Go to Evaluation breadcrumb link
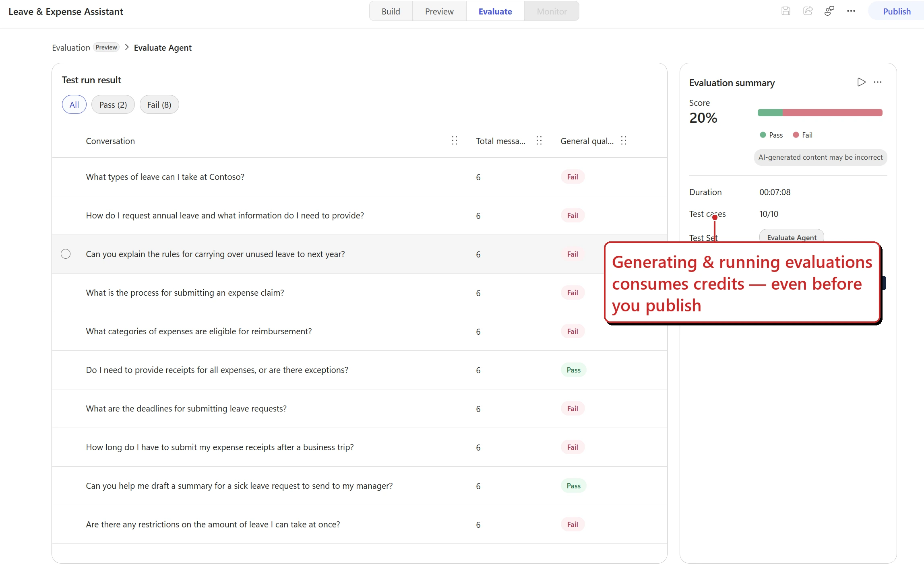The image size is (924, 566). [71, 47]
